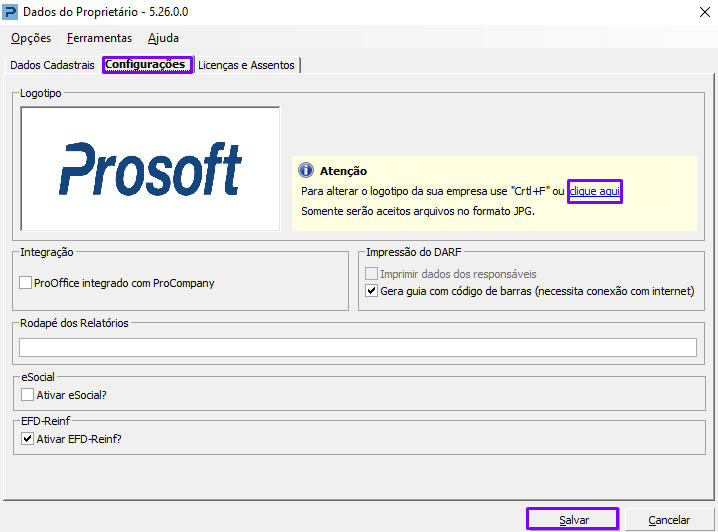Open the Ferramentas menu
718x532 pixels.
tap(99, 38)
